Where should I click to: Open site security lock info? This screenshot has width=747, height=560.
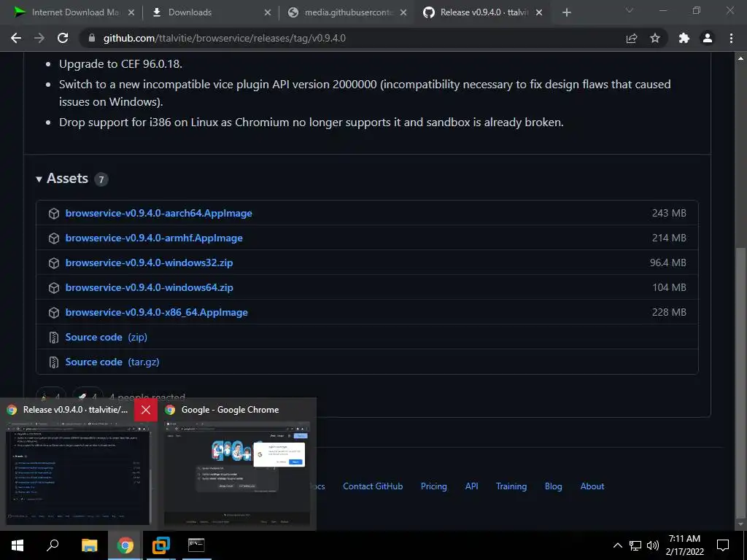coord(92,38)
